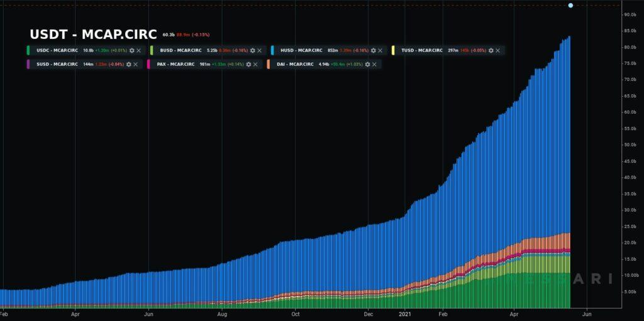This screenshot has width=644, height=321.
Task: Open settings gear for SUSD series
Action: coord(128,65)
